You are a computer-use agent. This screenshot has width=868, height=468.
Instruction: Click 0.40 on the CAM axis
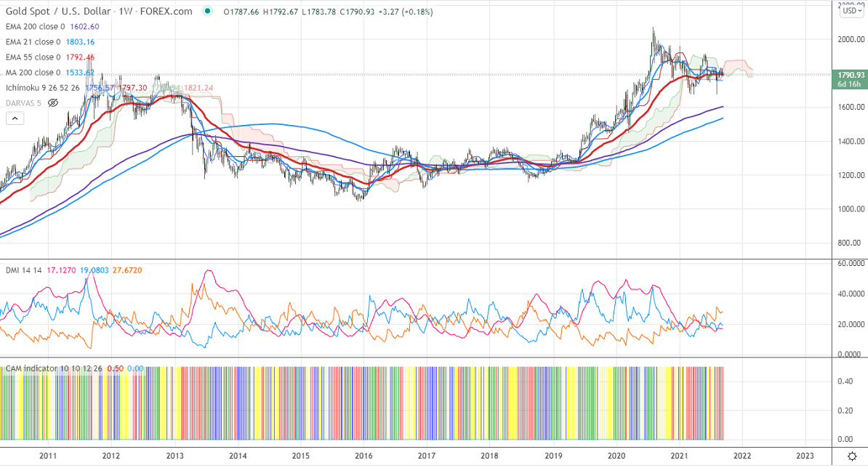(845, 381)
